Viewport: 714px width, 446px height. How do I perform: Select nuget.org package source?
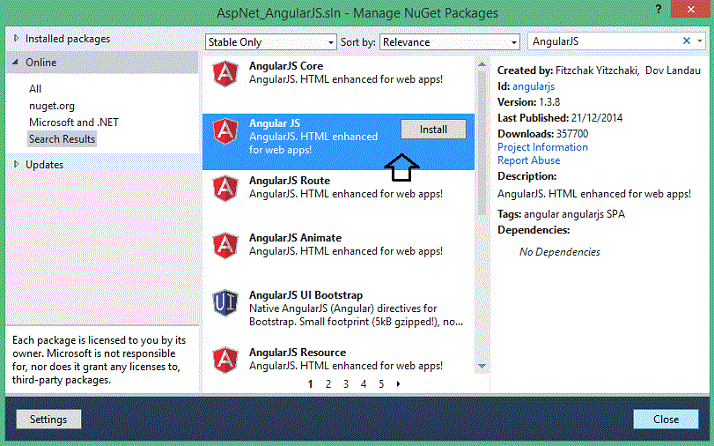(51, 106)
